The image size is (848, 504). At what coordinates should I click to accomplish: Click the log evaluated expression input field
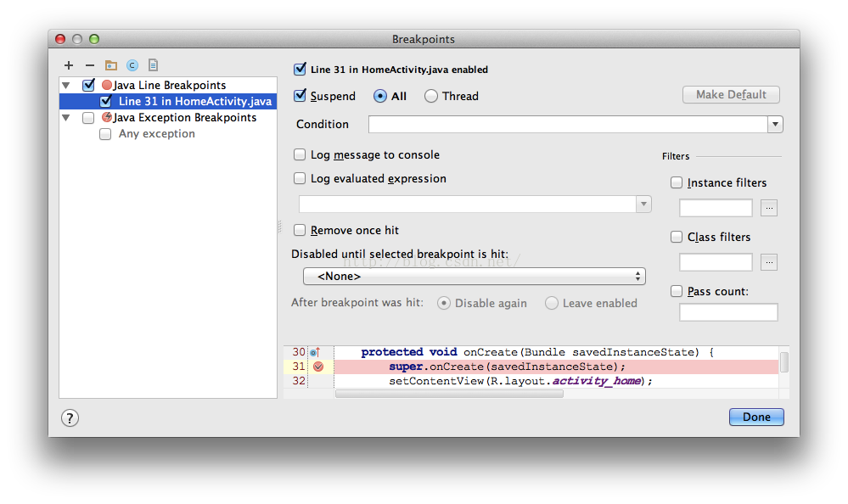(x=468, y=204)
